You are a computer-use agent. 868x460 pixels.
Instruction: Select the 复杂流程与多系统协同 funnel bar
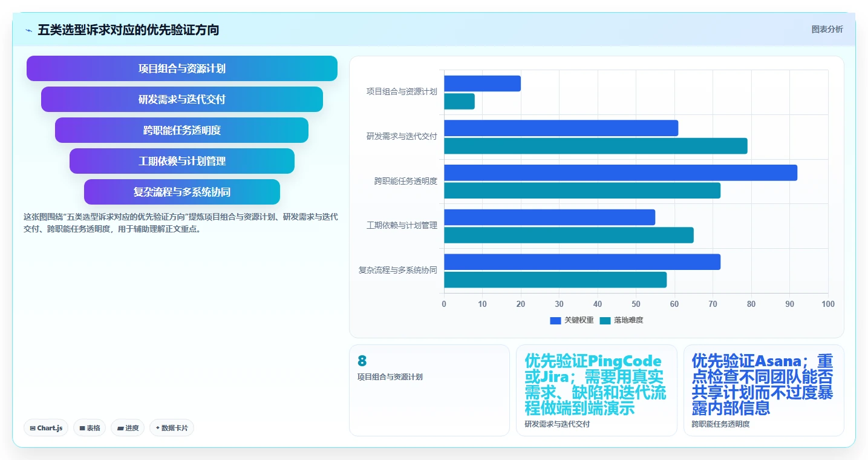(x=181, y=192)
